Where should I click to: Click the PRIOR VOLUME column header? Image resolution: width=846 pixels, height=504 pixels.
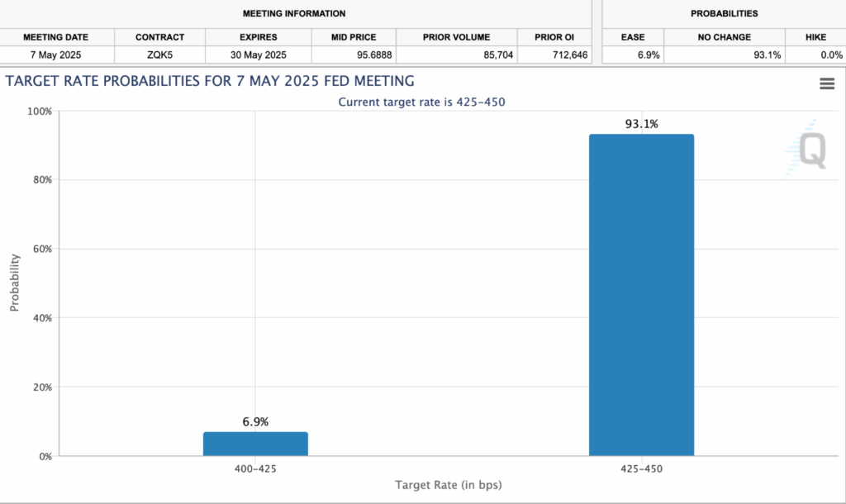click(x=455, y=37)
